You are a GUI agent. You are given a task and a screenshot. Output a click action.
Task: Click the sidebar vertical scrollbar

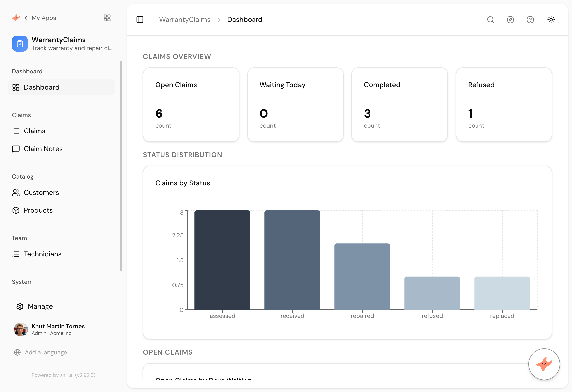tap(121, 166)
